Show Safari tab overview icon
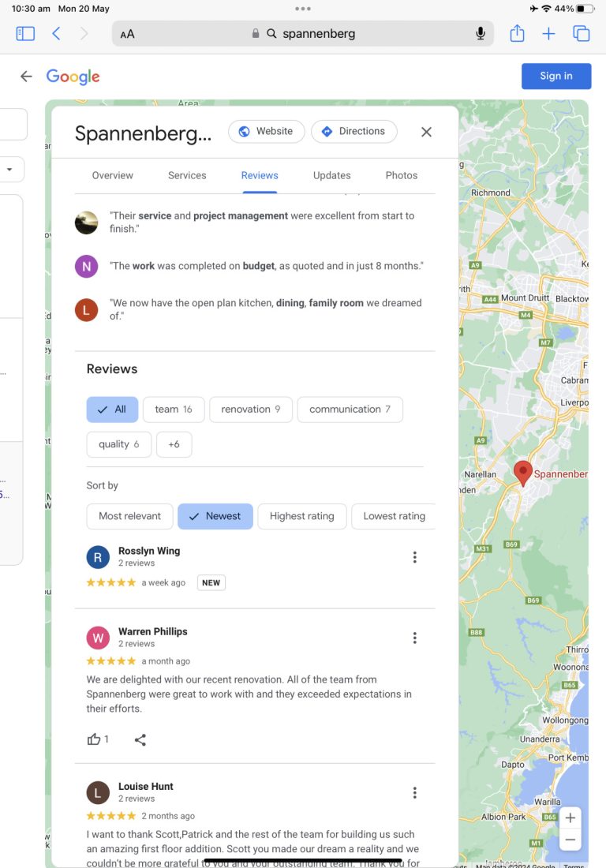 [x=582, y=33]
